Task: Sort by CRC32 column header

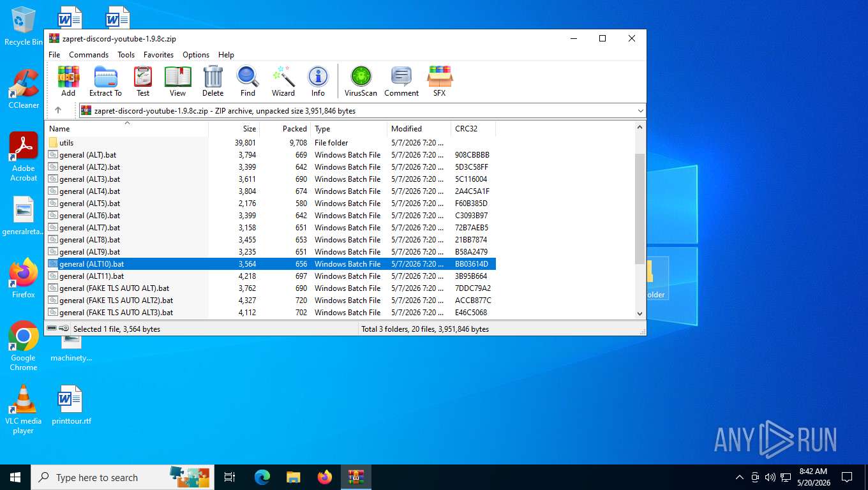Action: (474, 128)
